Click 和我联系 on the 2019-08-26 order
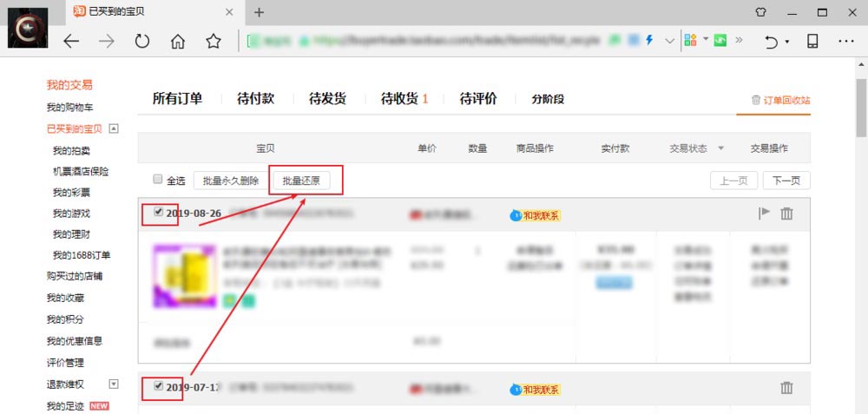This screenshot has width=868, height=414. [536, 215]
